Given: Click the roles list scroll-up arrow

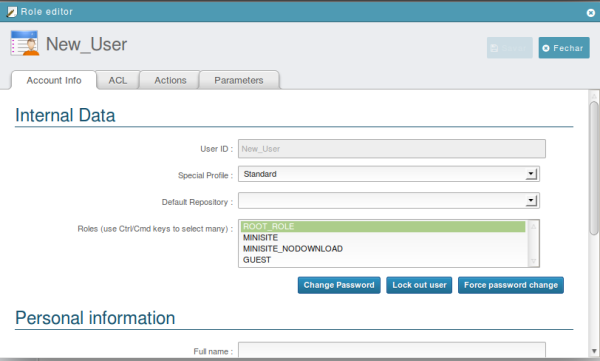Looking at the screenshot, I should pos(533,227).
